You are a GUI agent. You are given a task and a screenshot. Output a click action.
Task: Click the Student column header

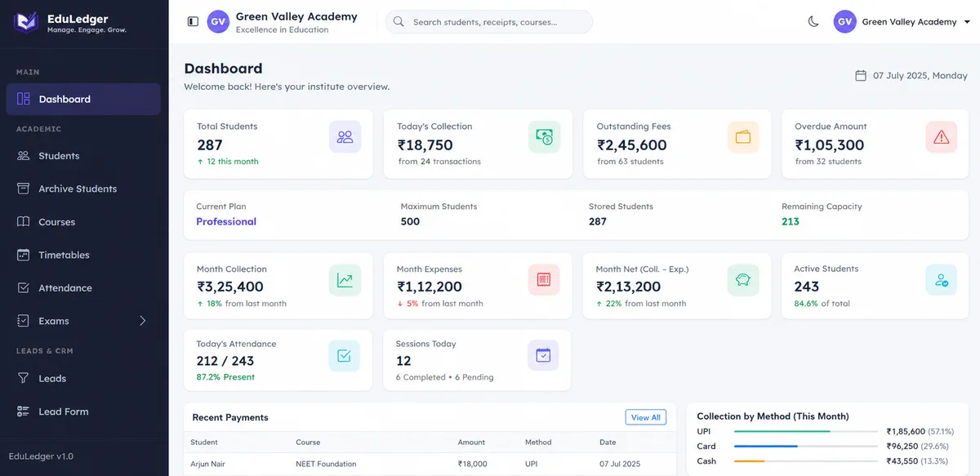pos(204,443)
